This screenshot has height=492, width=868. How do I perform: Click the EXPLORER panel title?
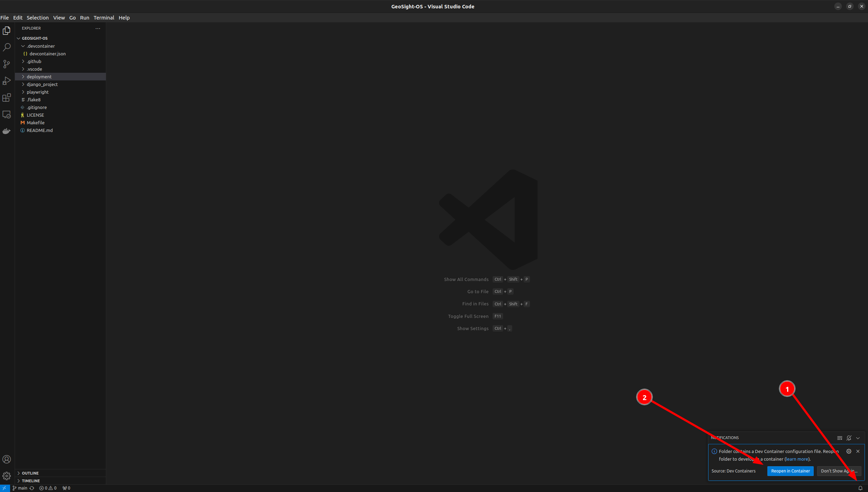click(x=31, y=28)
